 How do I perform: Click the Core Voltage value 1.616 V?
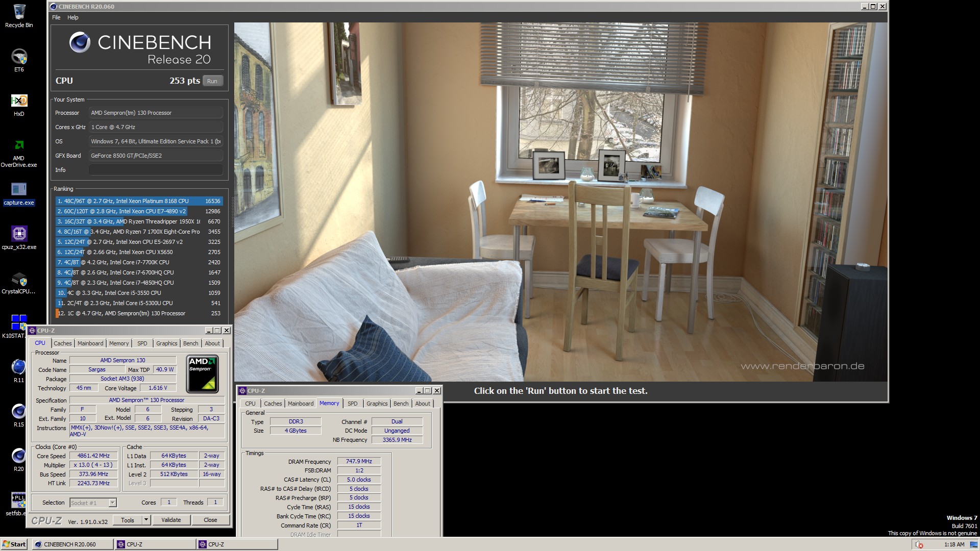tap(158, 388)
